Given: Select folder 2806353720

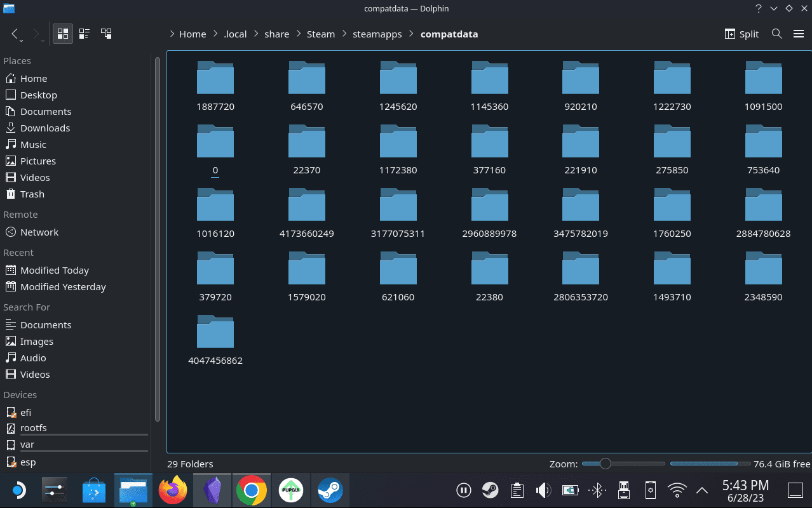Looking at the screenshot, I should pyautogui.click(x=581, y=277).
